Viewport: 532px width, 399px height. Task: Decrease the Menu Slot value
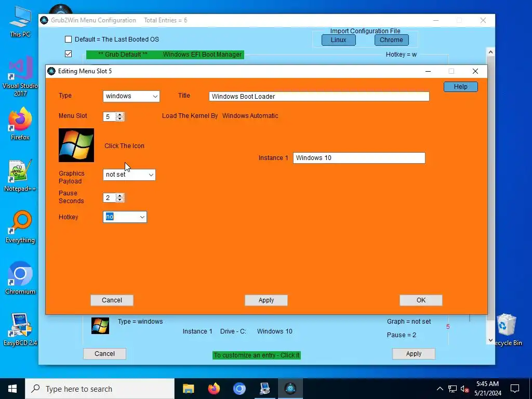[x=119, y=119]
